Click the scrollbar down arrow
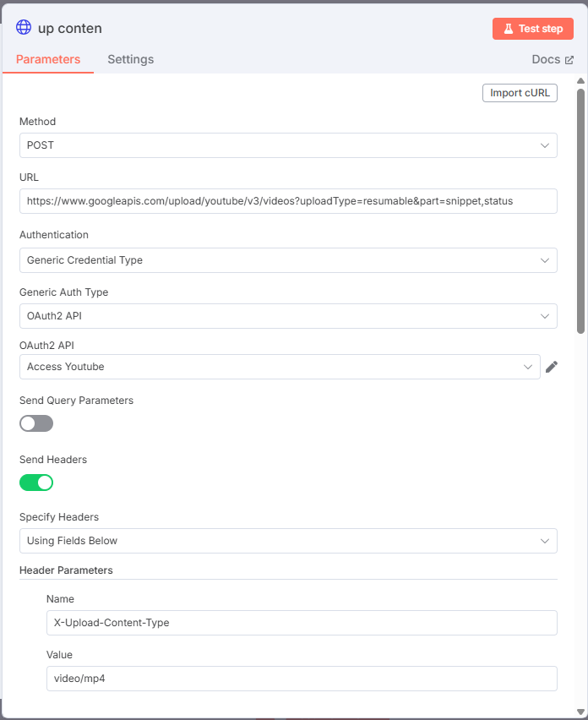 pos(580,712)
